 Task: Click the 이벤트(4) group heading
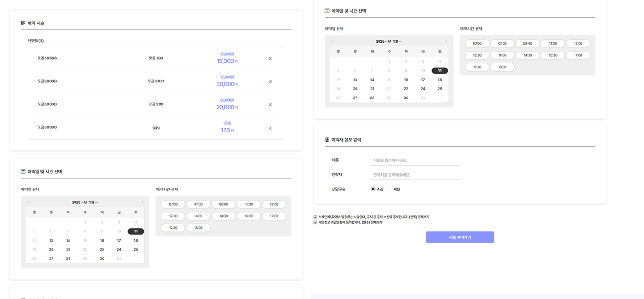click(35, 40)
